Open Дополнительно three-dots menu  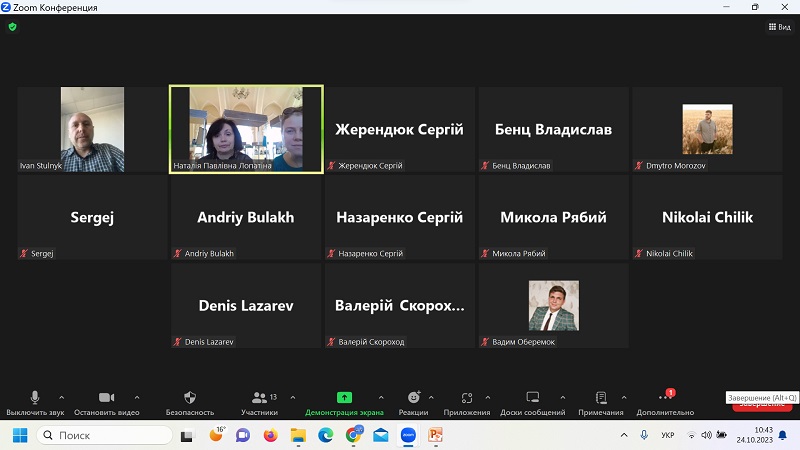[x=664, y=398]
